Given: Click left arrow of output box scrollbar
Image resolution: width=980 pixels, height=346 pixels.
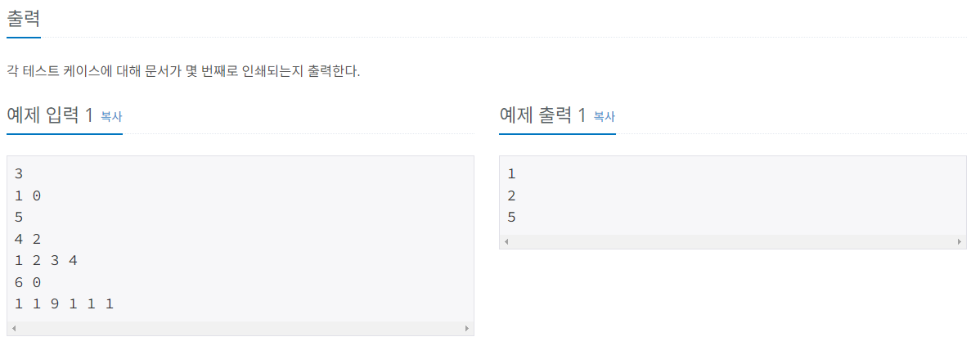Looking at the screenshot, I should 507,241.
